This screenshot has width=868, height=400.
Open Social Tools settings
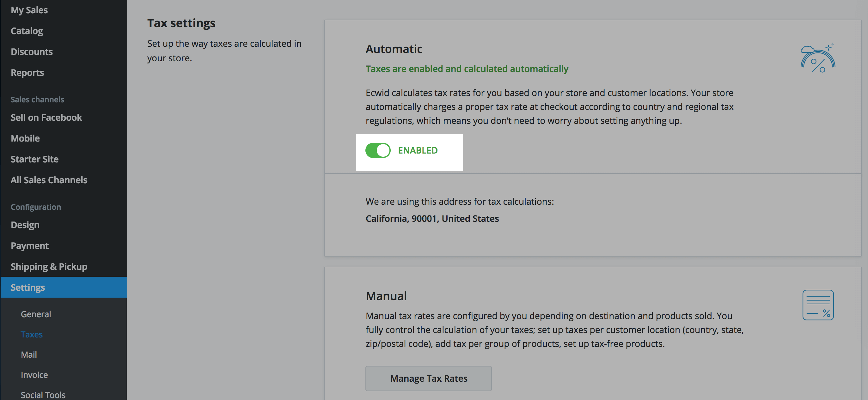click(x=43, y=394)
